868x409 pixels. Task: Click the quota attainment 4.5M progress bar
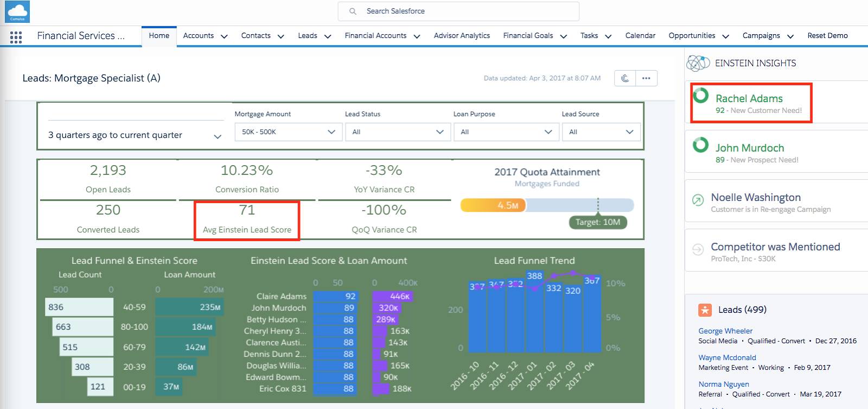[493, 205]
